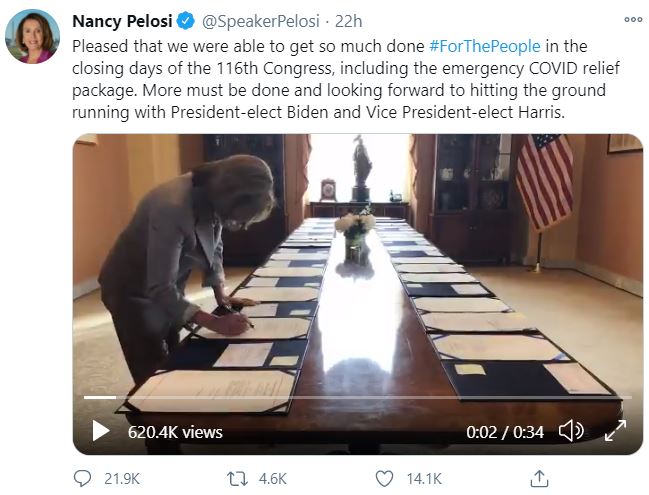Image resolution: width=649 pixels, height=495 pixels.
Task: Play the video with the play button
Action: point(100,431)
